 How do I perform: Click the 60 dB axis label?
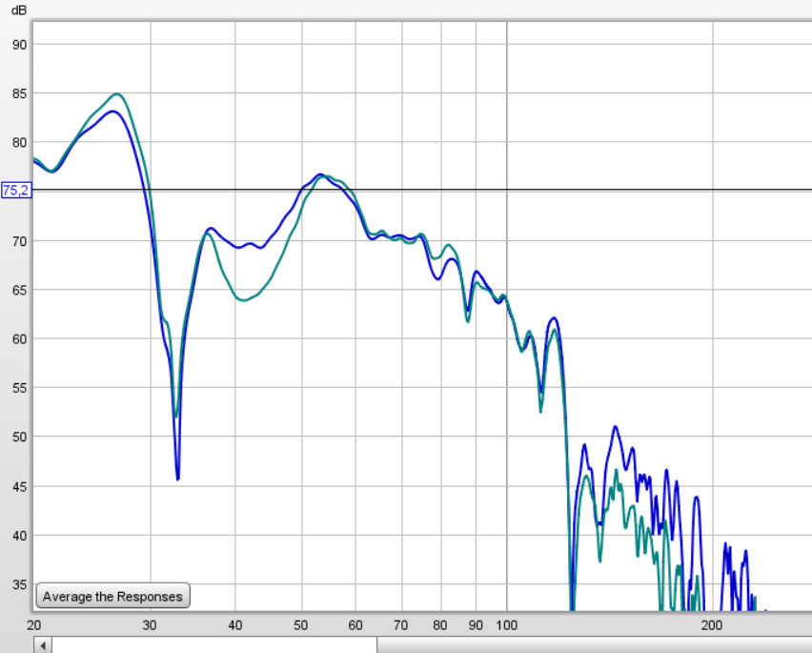pyautogui.click(x=19, y=339)
